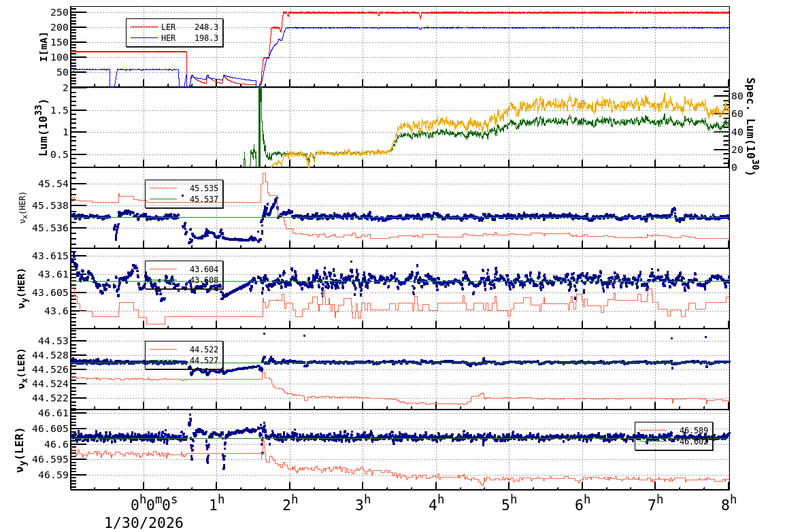Click the 100 tick on the current axis

tap(60, 57)
